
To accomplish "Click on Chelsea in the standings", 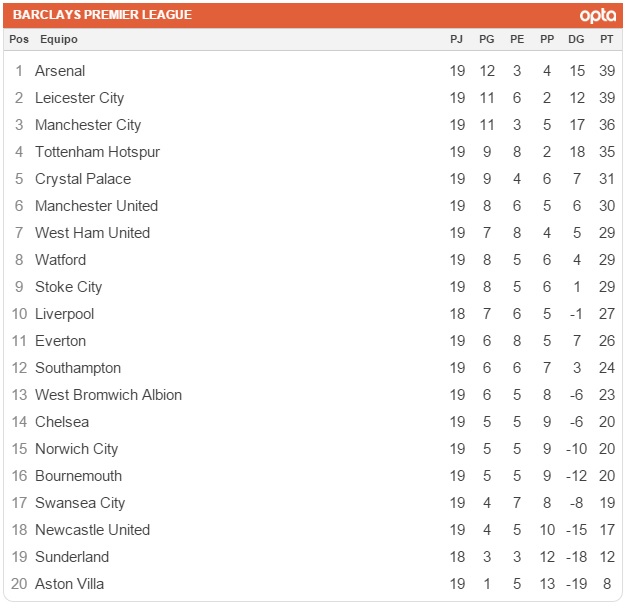I will [x=62, y=422].
